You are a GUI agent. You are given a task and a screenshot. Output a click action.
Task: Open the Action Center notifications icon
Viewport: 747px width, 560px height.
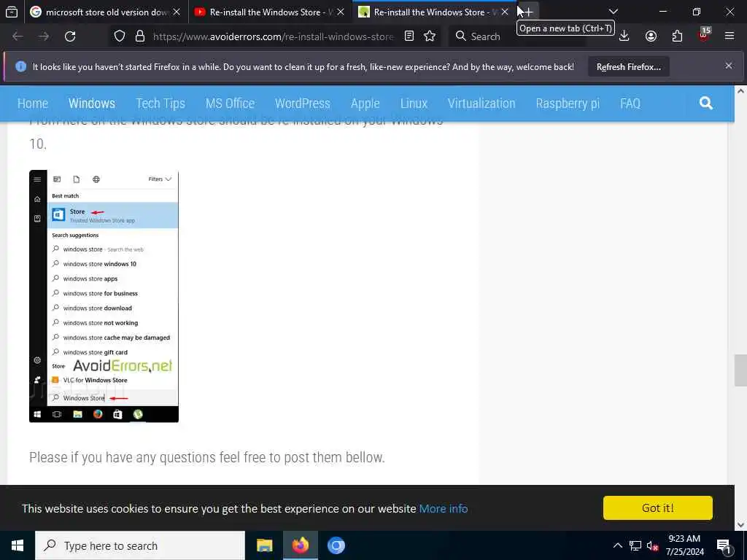coord(724,546)
